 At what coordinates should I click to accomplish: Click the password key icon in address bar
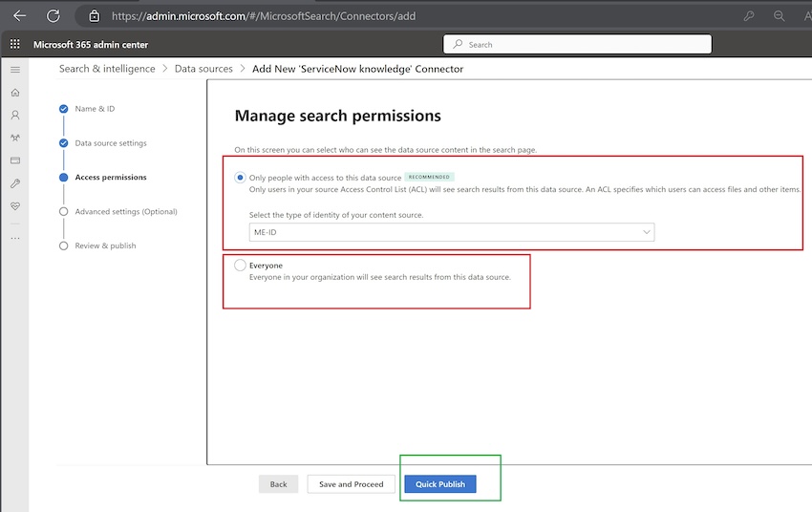point(749,16)
